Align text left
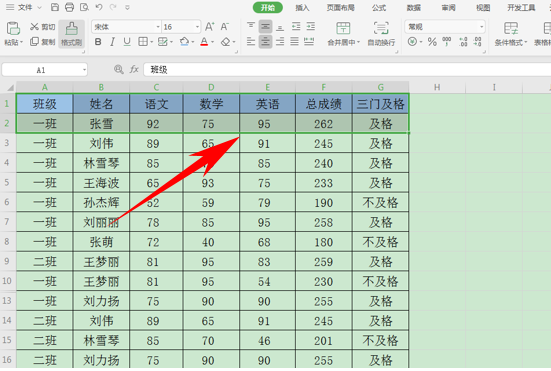This screenshot has height=371, width=551. point(251,42)
